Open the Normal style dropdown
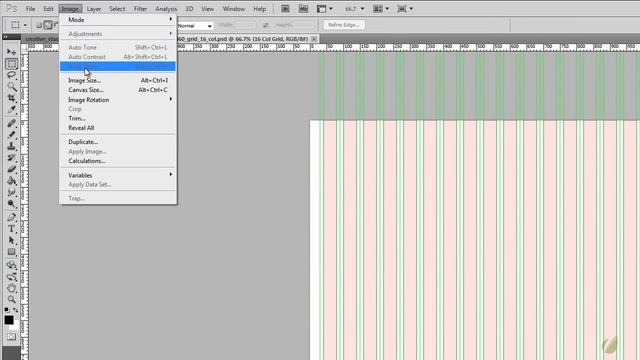Screen dimensions: 640x360 [x=195, y=26]
